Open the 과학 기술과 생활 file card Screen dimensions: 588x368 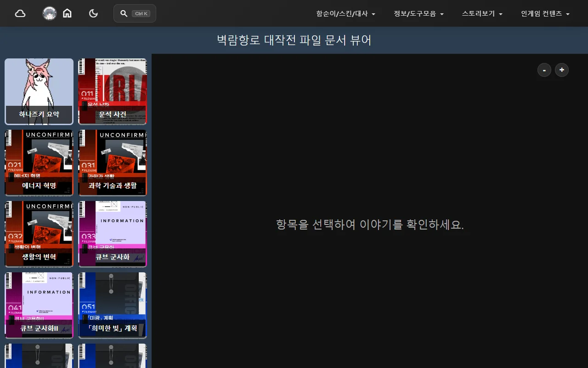113,163
